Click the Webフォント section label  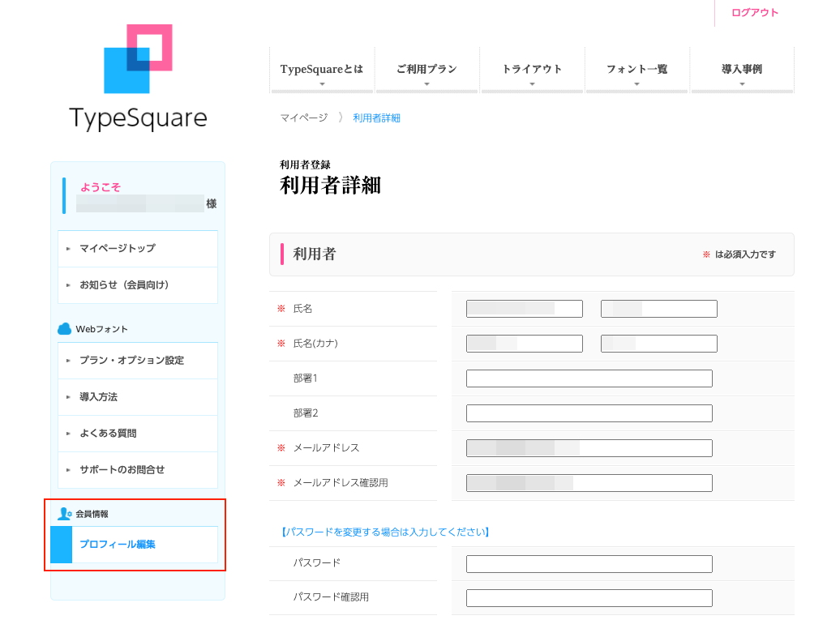[x=102, y=329]
